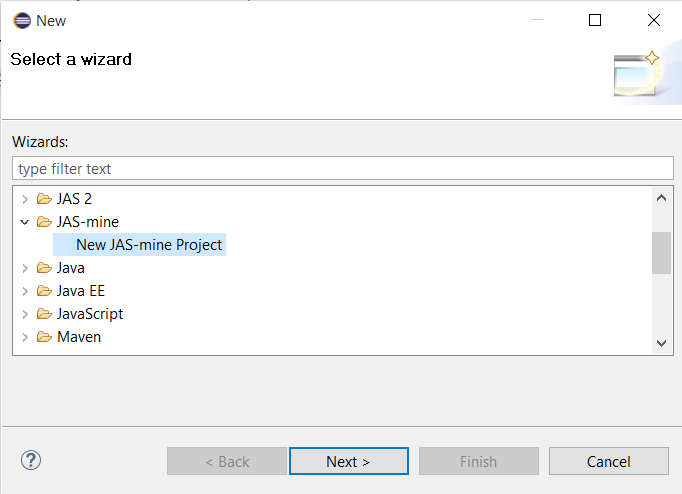Click the type filter text field
This screenshot has height=494, width=682.
pos(343,169)
